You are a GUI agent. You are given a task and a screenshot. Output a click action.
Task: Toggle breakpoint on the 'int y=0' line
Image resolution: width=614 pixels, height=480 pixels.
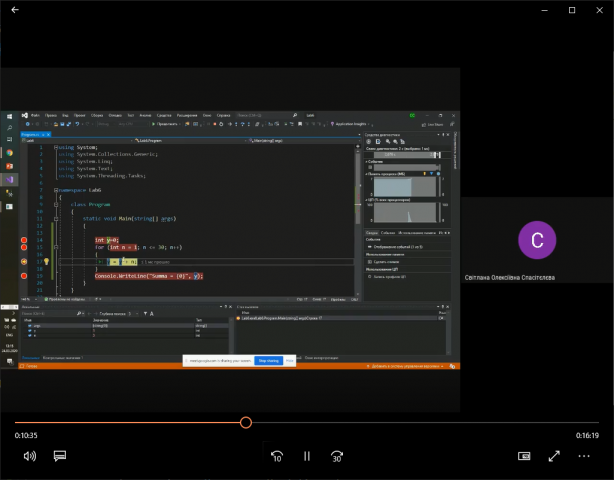point(24,241)
